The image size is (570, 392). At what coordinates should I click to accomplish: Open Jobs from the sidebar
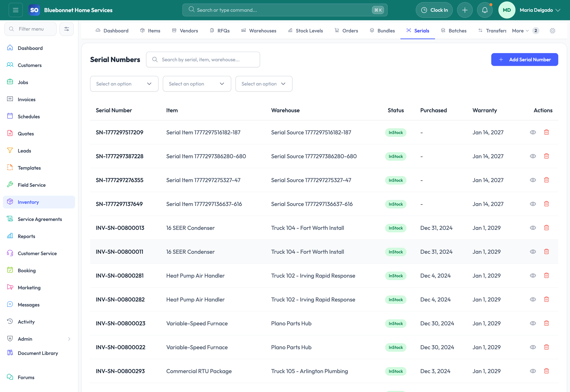(x=39, y=82)
